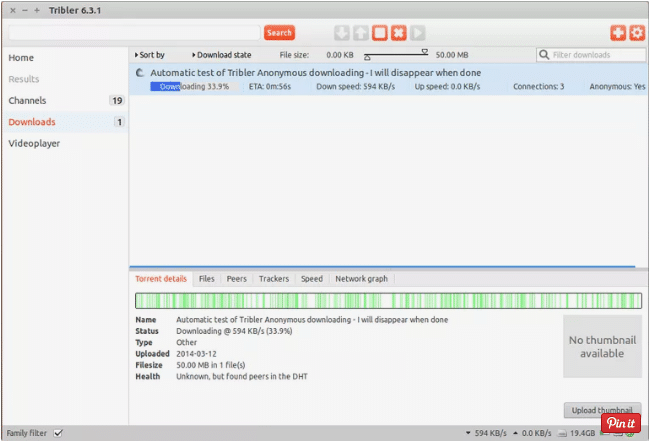The image size is (650, 442).
Task: Click the file size slider maximum handle
Action: 425,51
